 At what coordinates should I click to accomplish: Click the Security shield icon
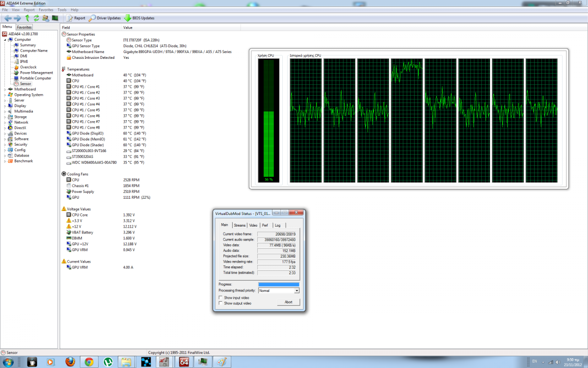coord(10,144)
